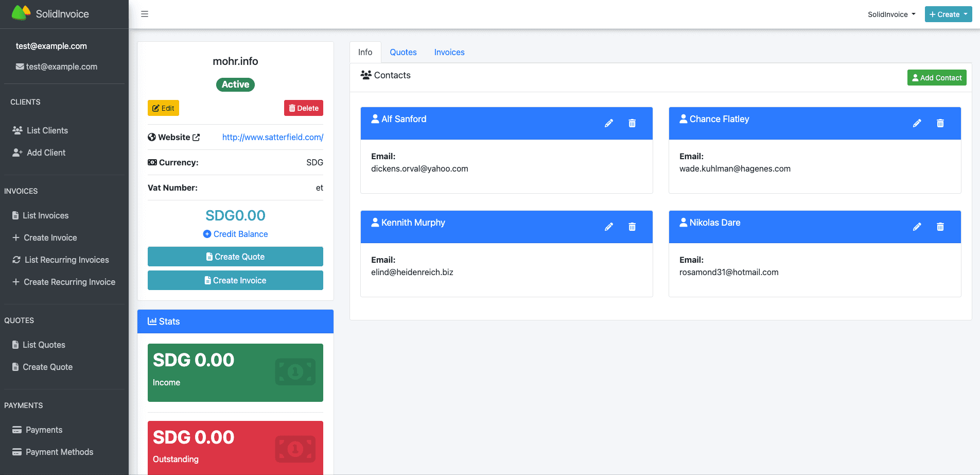Click the yellow Edit client button
The image size is (980, 475).
[x=163, y=108]
